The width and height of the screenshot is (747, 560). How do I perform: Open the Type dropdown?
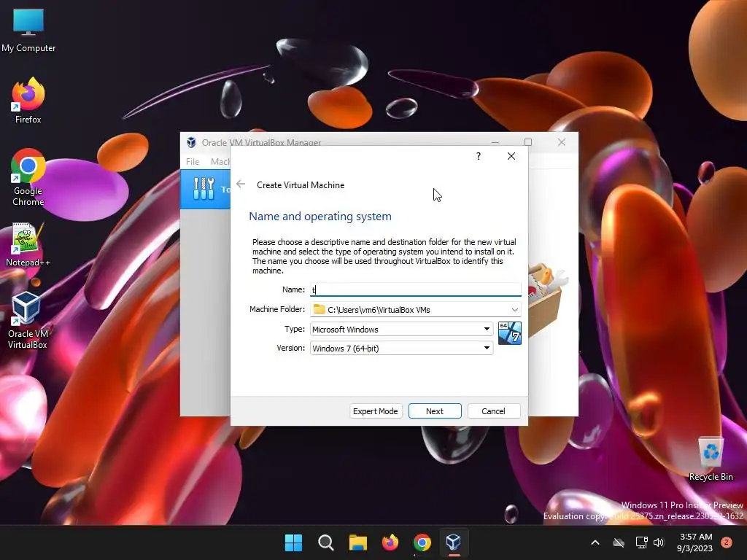pyautogui.click(x=402, y=329)
